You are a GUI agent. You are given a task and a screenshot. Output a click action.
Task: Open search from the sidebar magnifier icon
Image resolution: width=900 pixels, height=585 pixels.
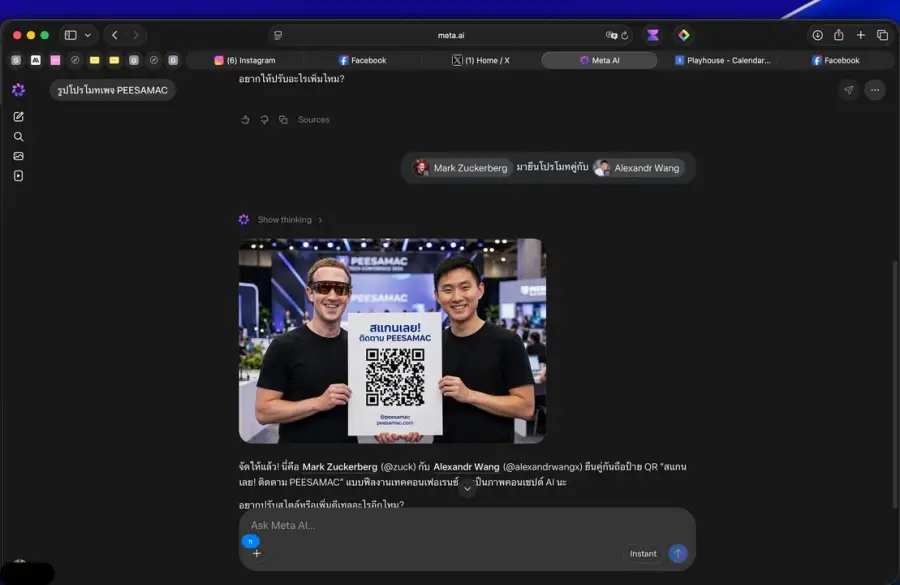tap(18, 137)
